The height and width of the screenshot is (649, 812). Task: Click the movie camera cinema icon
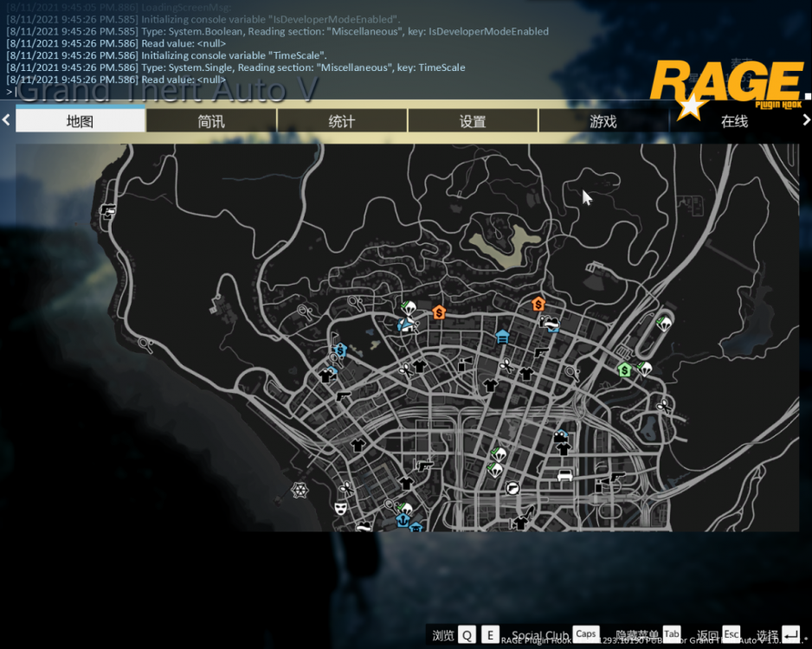coord(559,436)
